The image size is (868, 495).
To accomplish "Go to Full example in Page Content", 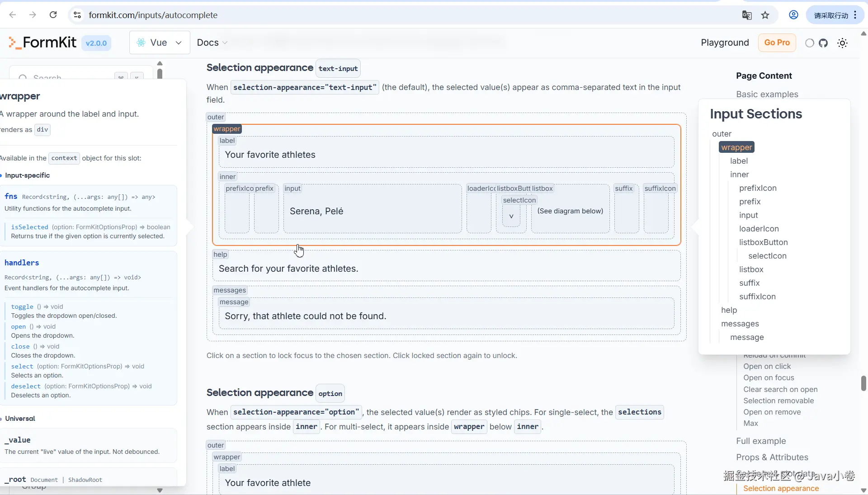I will pyautogui.click(x=761, y=441).
